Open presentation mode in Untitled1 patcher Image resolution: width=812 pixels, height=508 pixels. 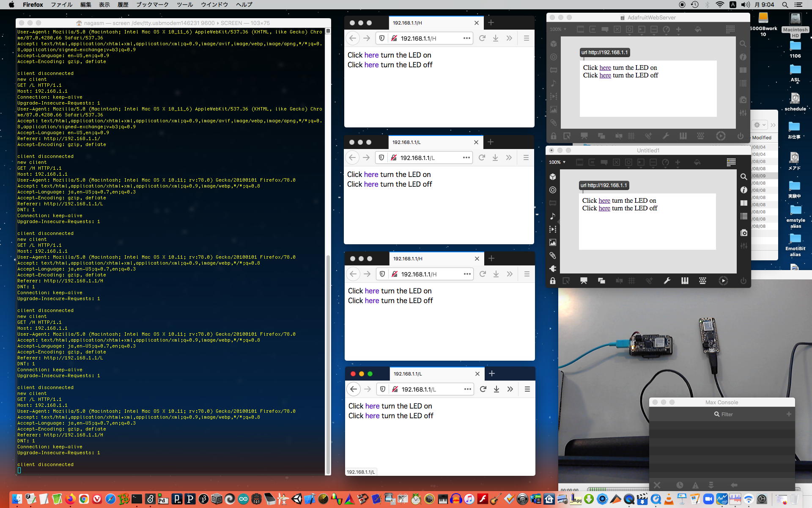point(584,281)
